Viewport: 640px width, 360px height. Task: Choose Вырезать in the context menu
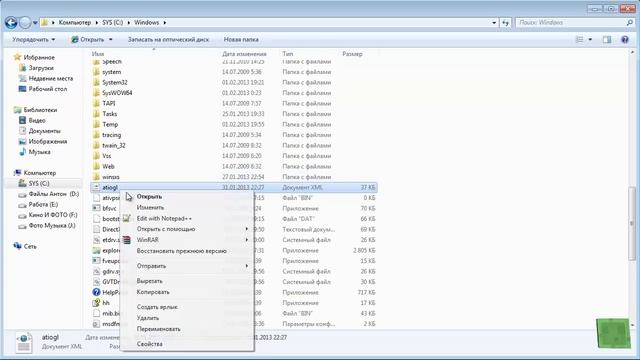coord(187,281)
